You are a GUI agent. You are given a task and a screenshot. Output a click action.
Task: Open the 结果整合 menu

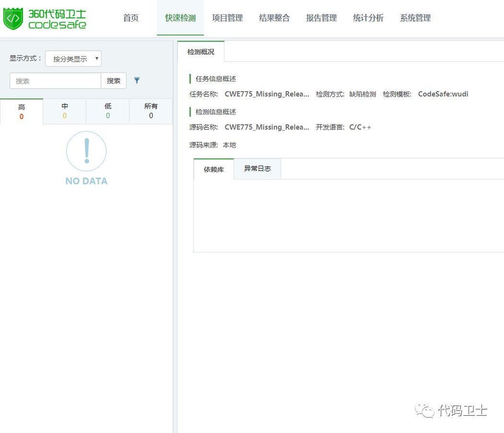coord(274,18)
